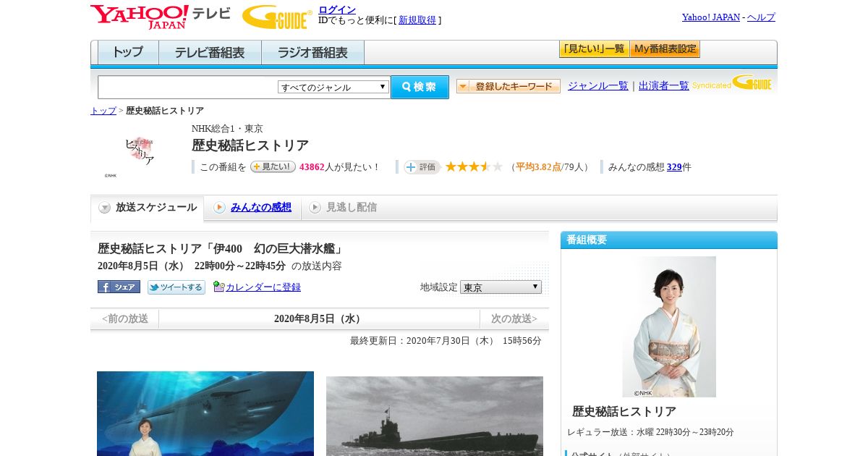Open the My番組表設定 button

(665, 49)
